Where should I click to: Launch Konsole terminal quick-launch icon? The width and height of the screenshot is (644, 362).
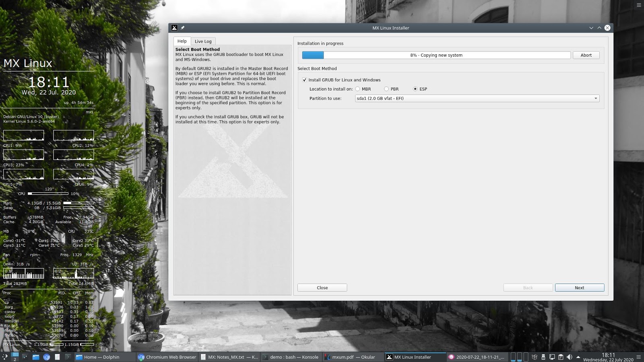68,357
